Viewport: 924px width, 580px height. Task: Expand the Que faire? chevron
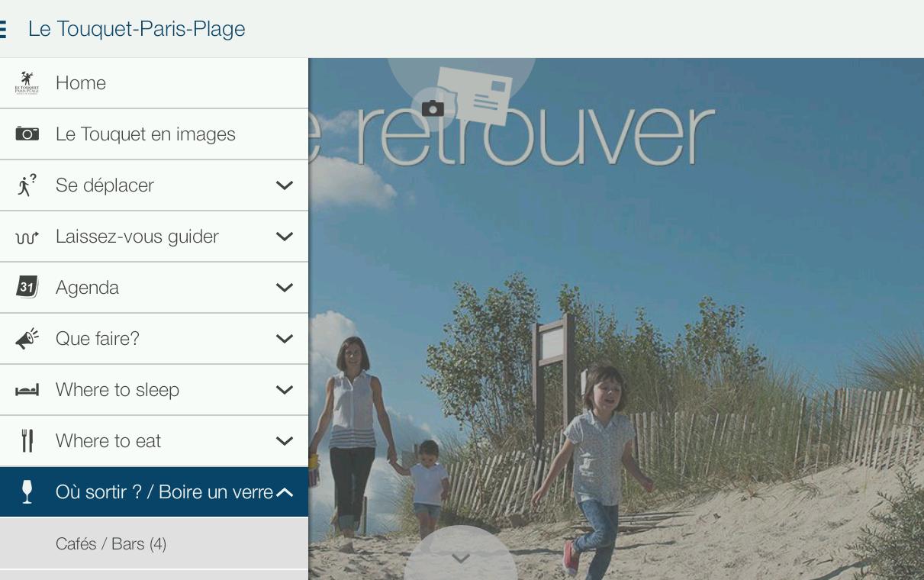(285, 339)
